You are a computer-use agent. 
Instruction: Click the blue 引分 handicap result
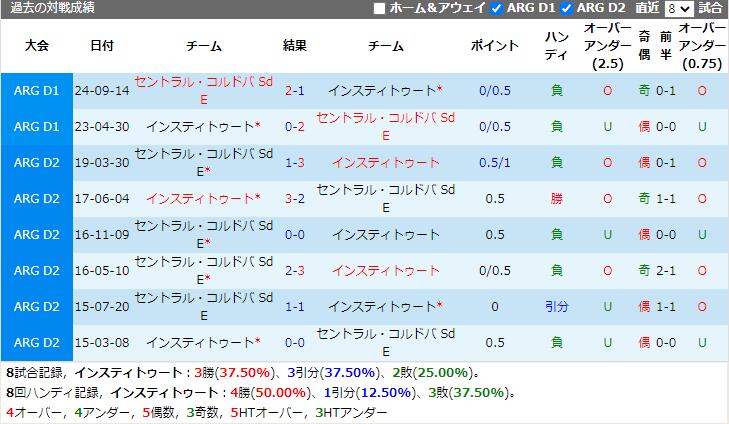click(556, 307)
